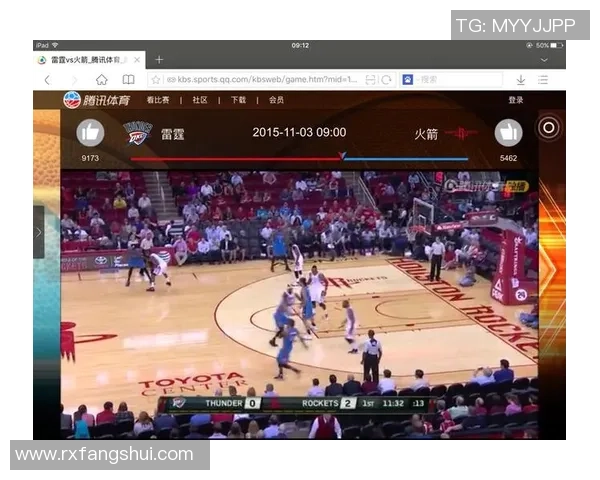Viewport: 600px width, 480px height.
Task: Open the 下载 menu item
Action: (238, 100)
